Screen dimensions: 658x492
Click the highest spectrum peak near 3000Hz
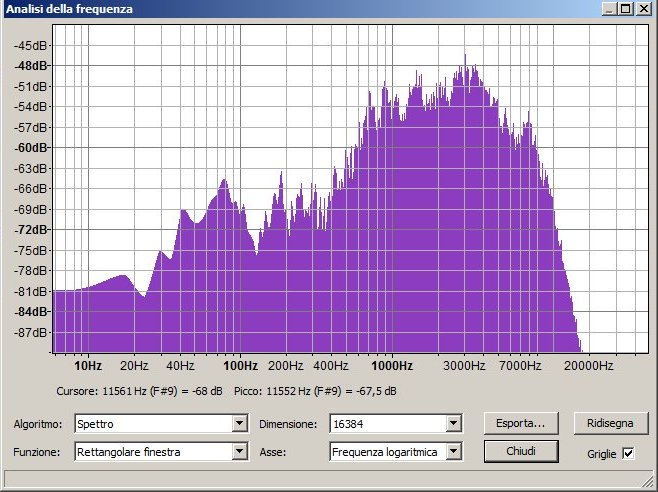click(466, 58)
